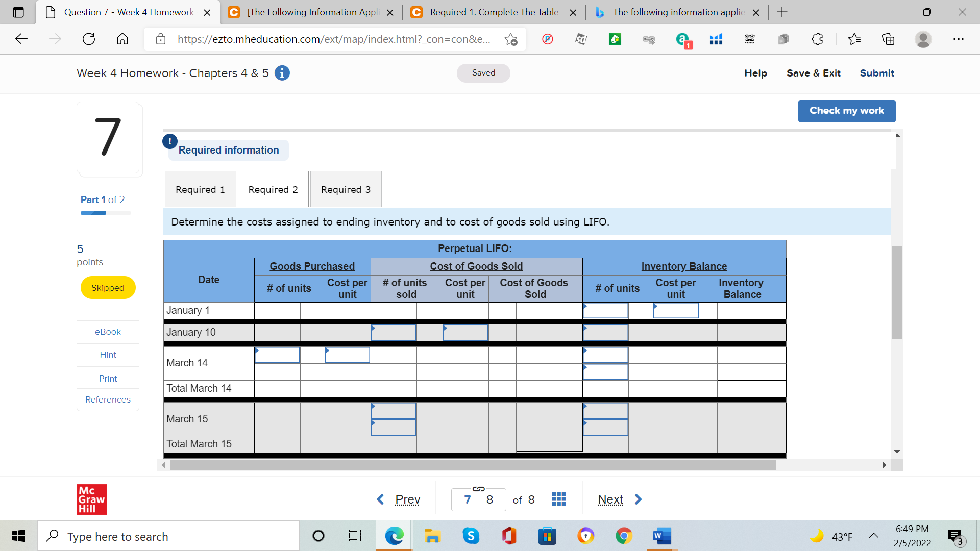Open January 1 inventory units dropdown
The width and height of the screenshot is (980, 551).
coord(605,310)
